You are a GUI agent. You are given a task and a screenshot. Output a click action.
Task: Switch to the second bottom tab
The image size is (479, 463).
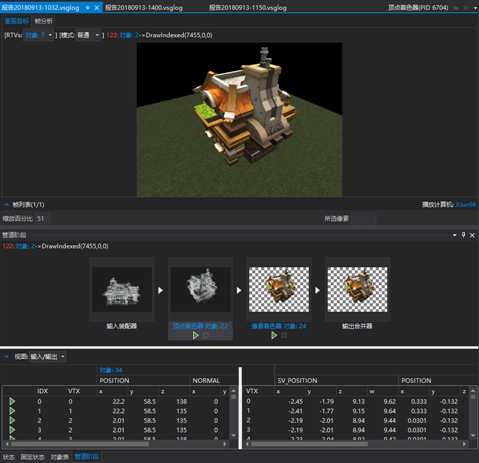(32, 457)
